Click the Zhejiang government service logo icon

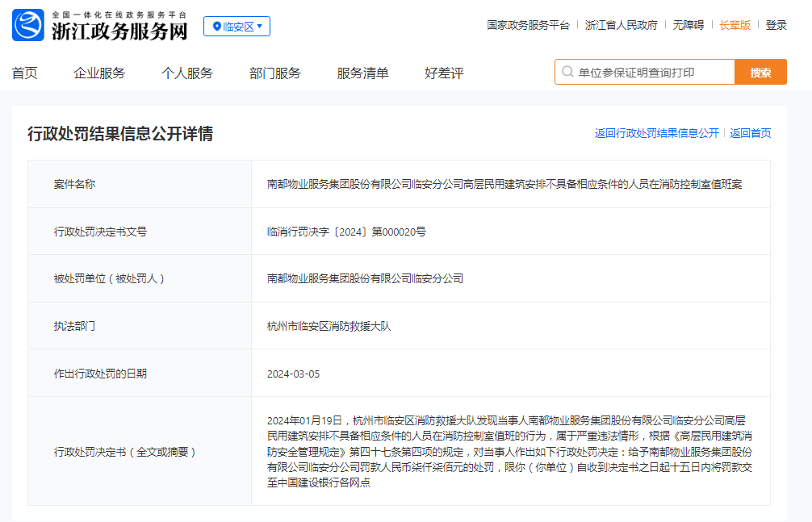point(28,25)
